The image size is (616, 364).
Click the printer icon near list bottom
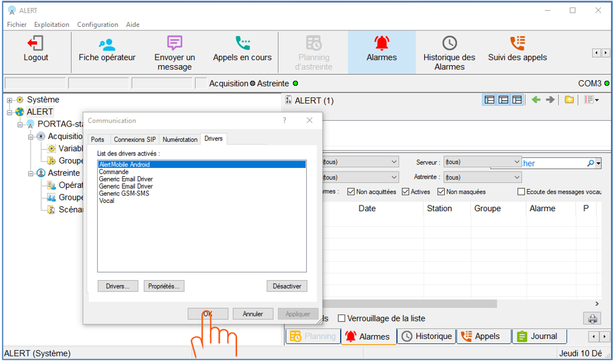coord(592,318)
